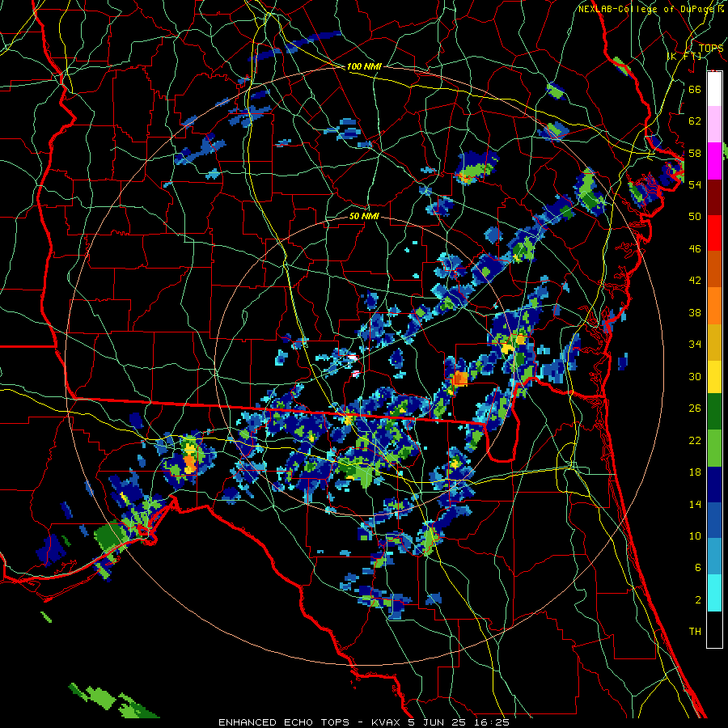
Task: Click the legend label TH
Action: coord(695,632)
